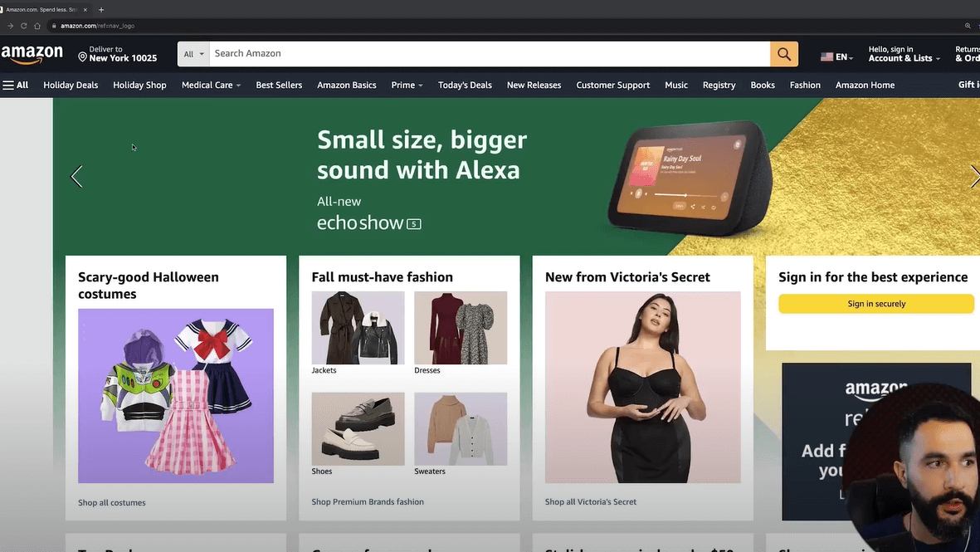This screenshot has width=980, height=552.
Task: Click inside the Search Amazon field
Action: point(490,54)
